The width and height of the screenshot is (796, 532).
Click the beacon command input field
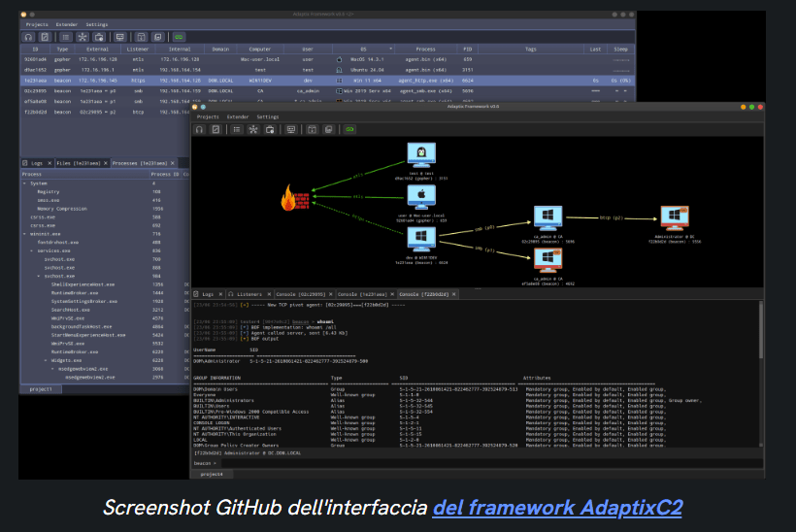491,463
